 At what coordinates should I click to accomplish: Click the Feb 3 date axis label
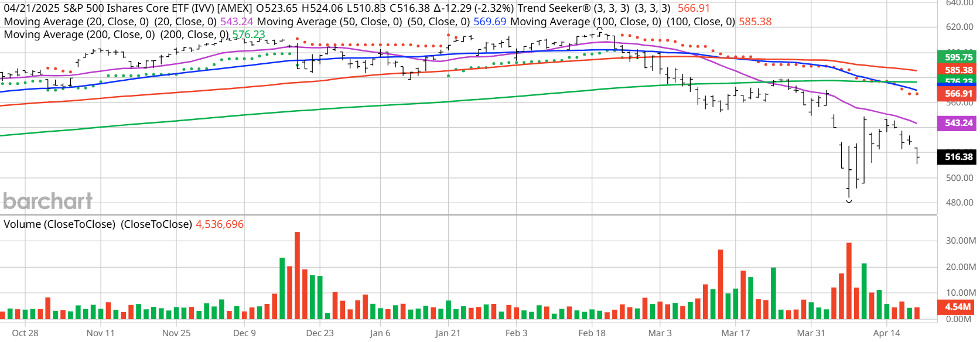coord(517,333)
